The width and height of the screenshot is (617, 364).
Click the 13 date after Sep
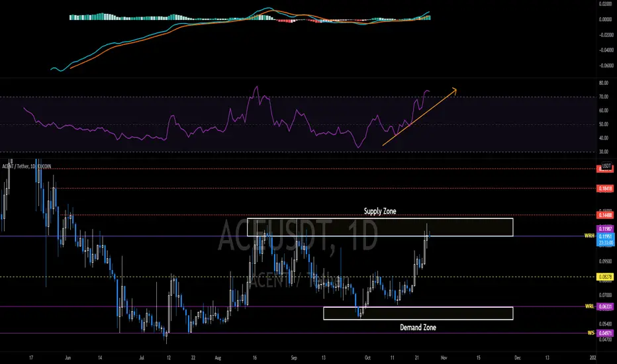click(x=324, y=357)
